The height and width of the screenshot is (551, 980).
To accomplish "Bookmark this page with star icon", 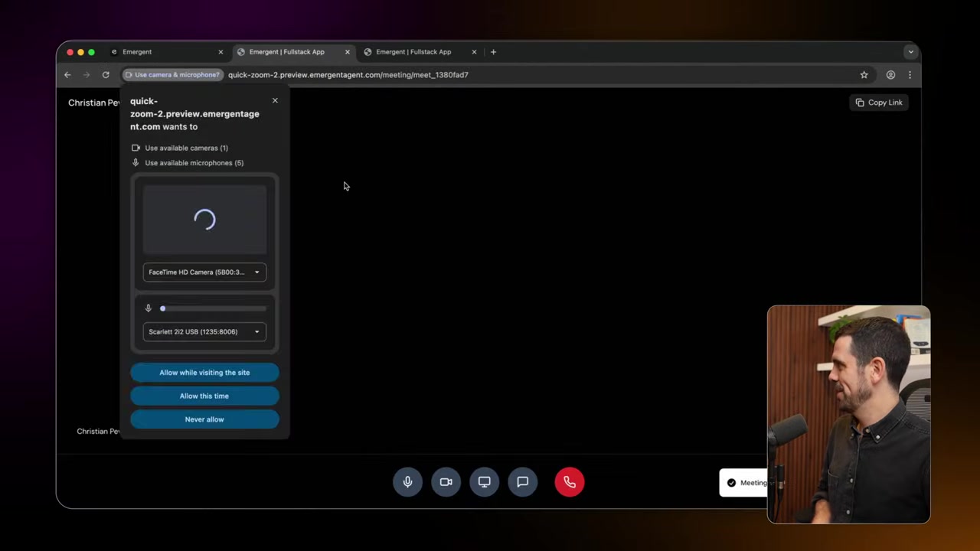I will pos(864,75).
